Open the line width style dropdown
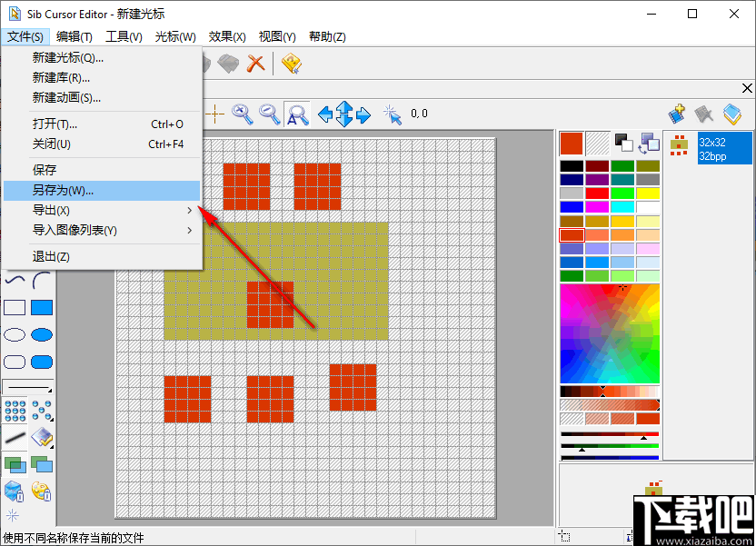756x546 pixels. tap(27, 386)
